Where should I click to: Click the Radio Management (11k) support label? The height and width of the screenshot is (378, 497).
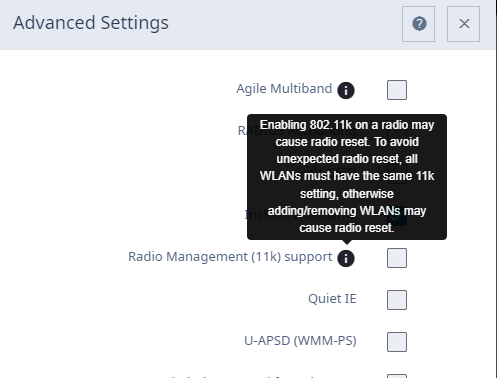pos(230,257)
